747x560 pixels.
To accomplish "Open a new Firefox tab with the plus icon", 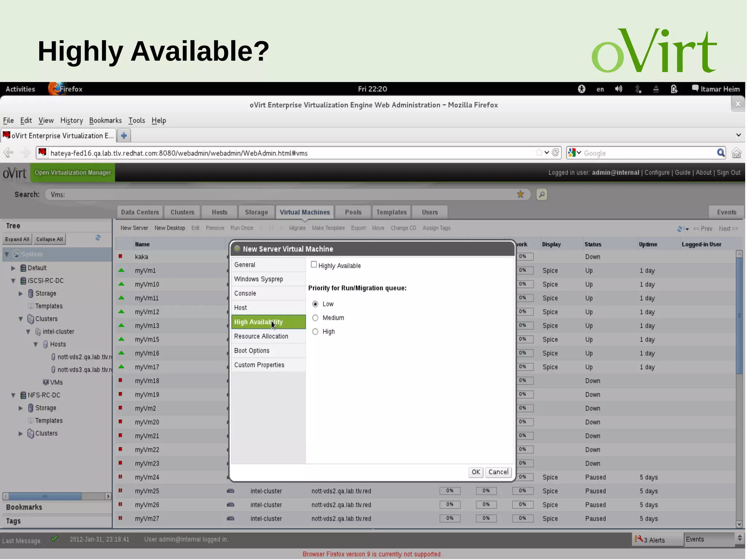I will pos(124,136).
